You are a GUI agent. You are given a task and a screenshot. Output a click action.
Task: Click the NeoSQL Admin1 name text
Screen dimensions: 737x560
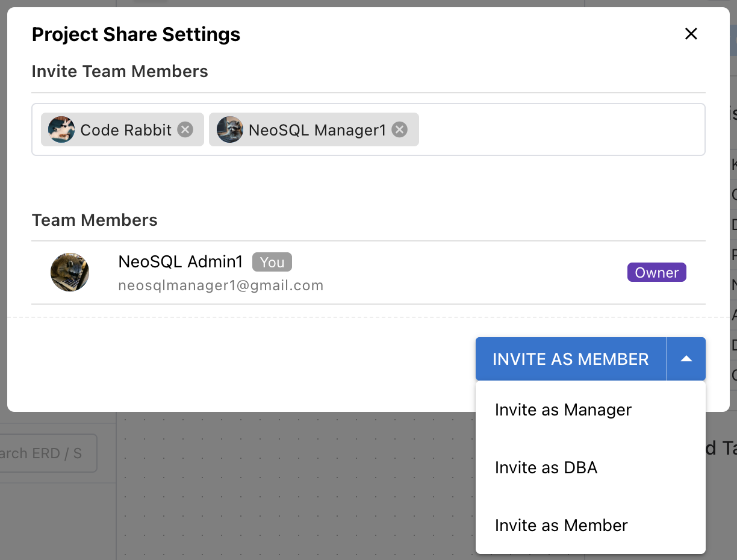click(181, 261)
